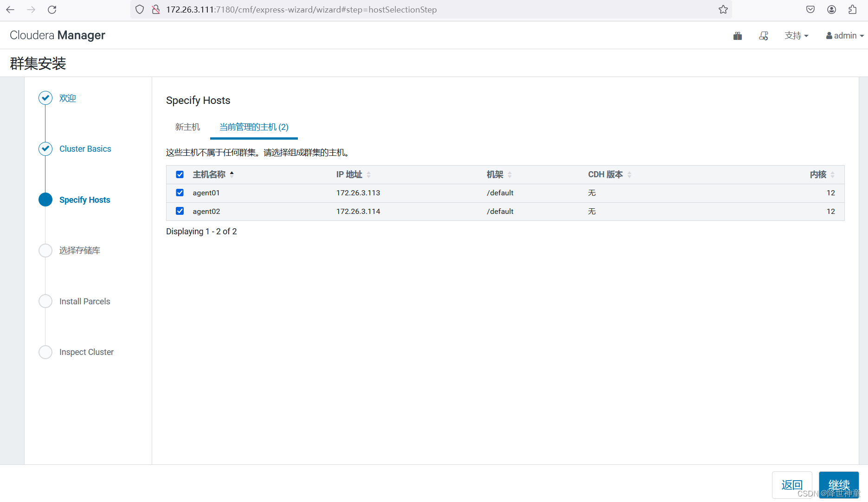Click the agent01 host name
This screenshot has width=868, height=502.
tap(206, 193)
